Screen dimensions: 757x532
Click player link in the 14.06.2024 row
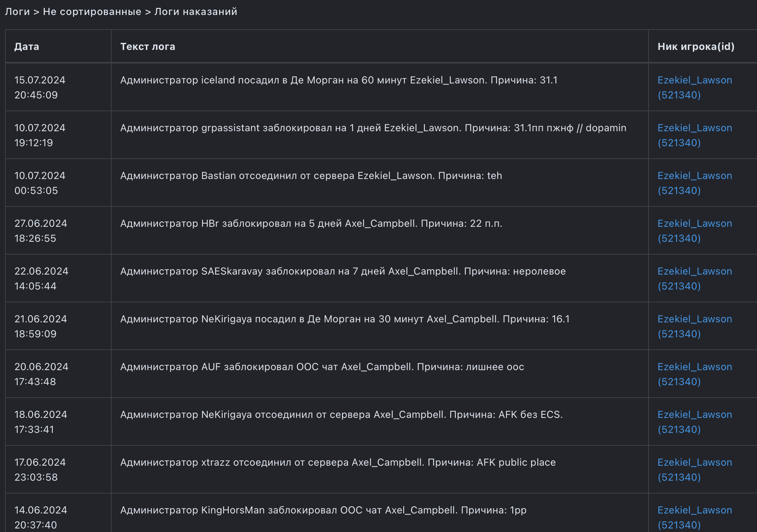click(695, 517)
